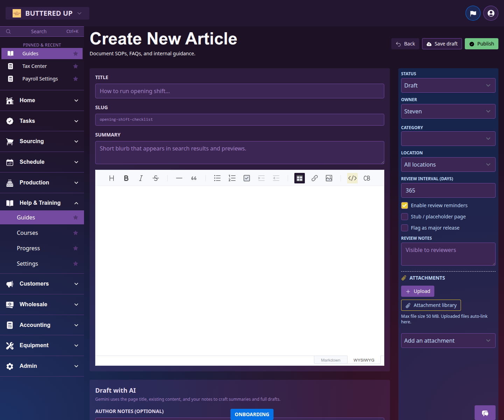The height and width of the screenshot is (420, 504).
Task: Open the Attachment library
Action: click(431, 305)
